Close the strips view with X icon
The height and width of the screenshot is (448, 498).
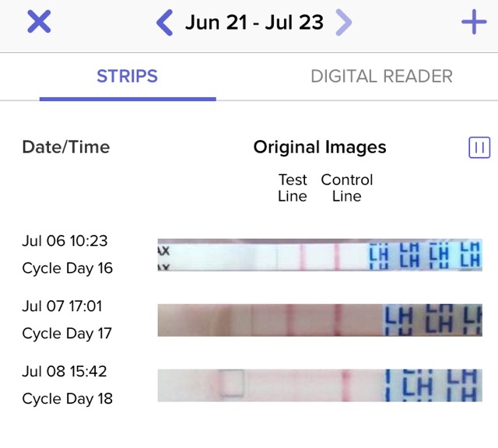click(x=39, y=22)
